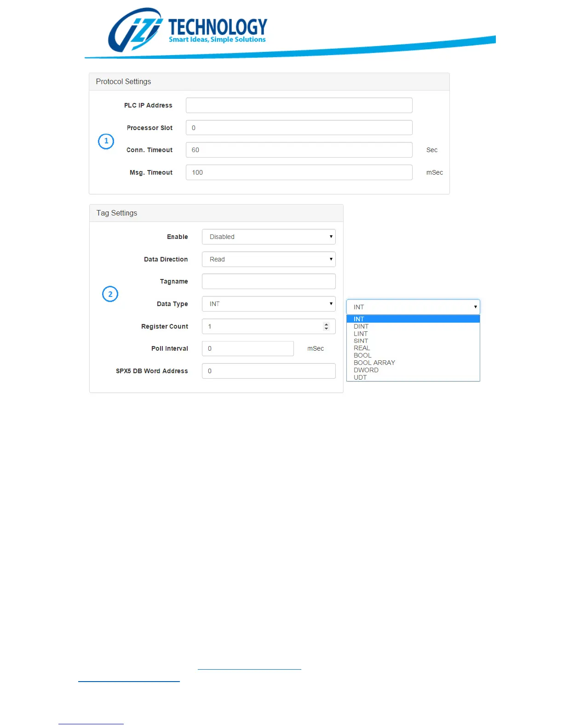The height and width of the screenshot is (728, 563).
Task: Click the expanded INT combo box header
Action: pos(413,307)
